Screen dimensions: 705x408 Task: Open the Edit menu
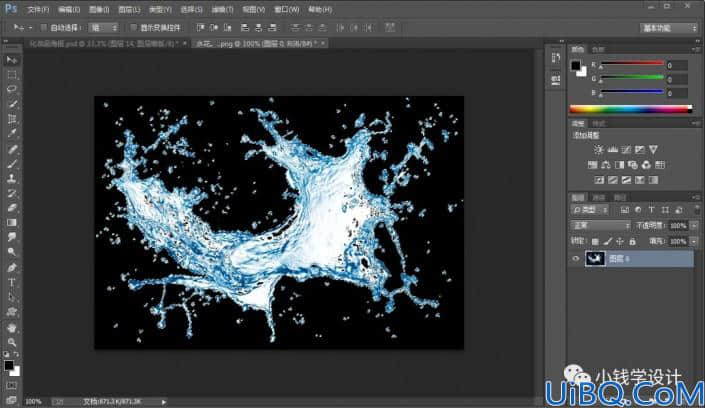[68, 9]
